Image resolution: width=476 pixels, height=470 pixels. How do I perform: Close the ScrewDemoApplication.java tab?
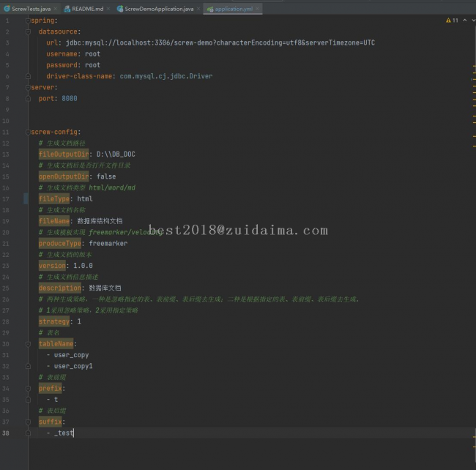[198, 9]
